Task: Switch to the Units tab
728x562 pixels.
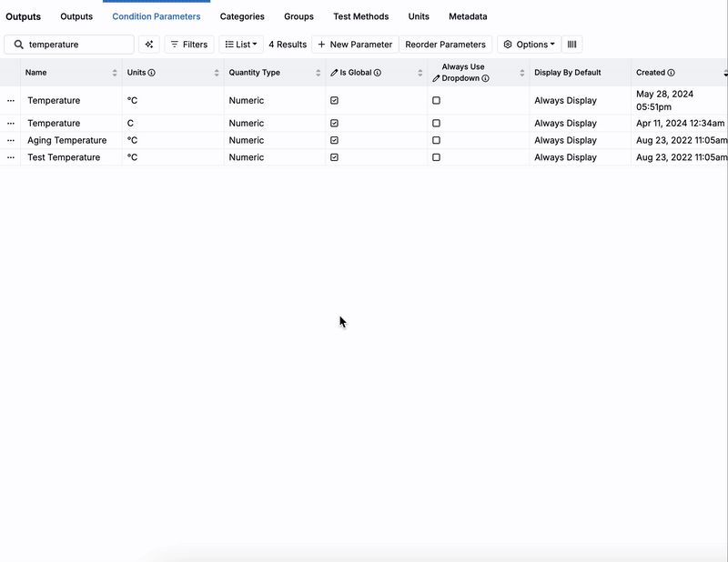Action: coord(419,16)
